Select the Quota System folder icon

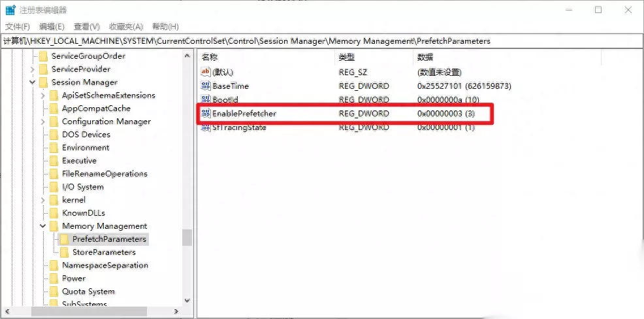54,292
